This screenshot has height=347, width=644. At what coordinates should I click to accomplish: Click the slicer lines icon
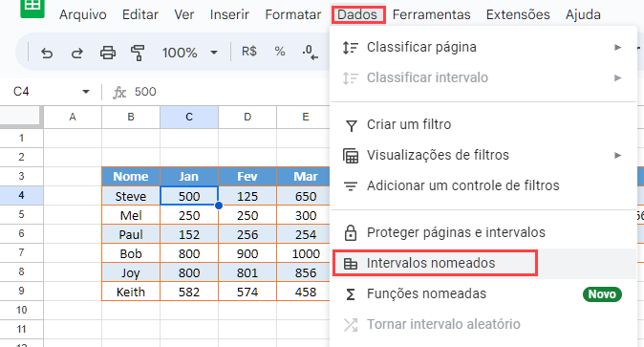[x=351, y=186]
